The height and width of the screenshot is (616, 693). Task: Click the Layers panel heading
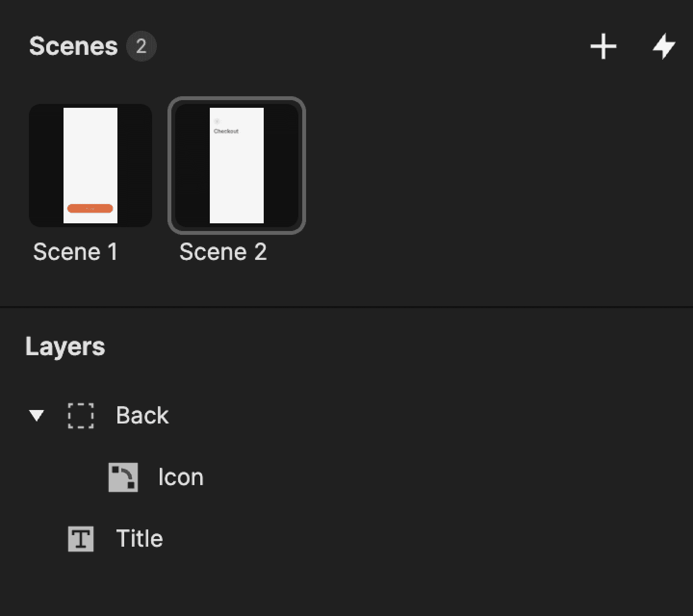click(65, 346)
